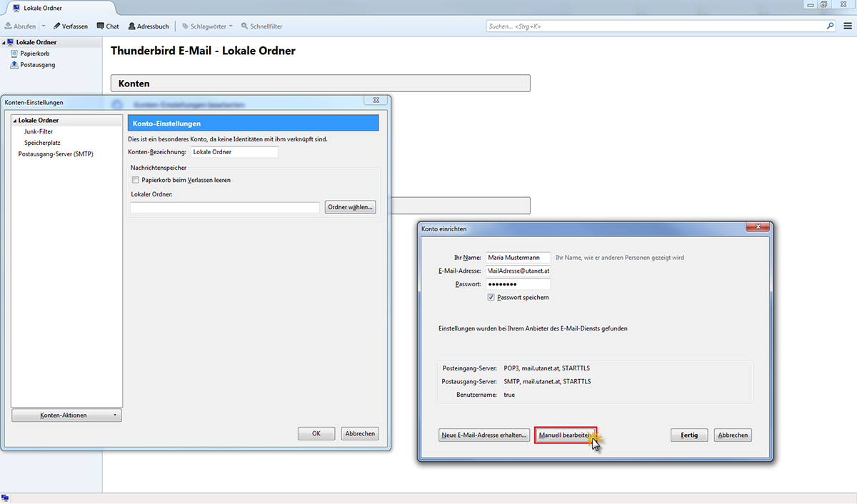The height and width of the screenshot is (504, 857).
Task: Click the Konten section header
Action: (321, 84)
